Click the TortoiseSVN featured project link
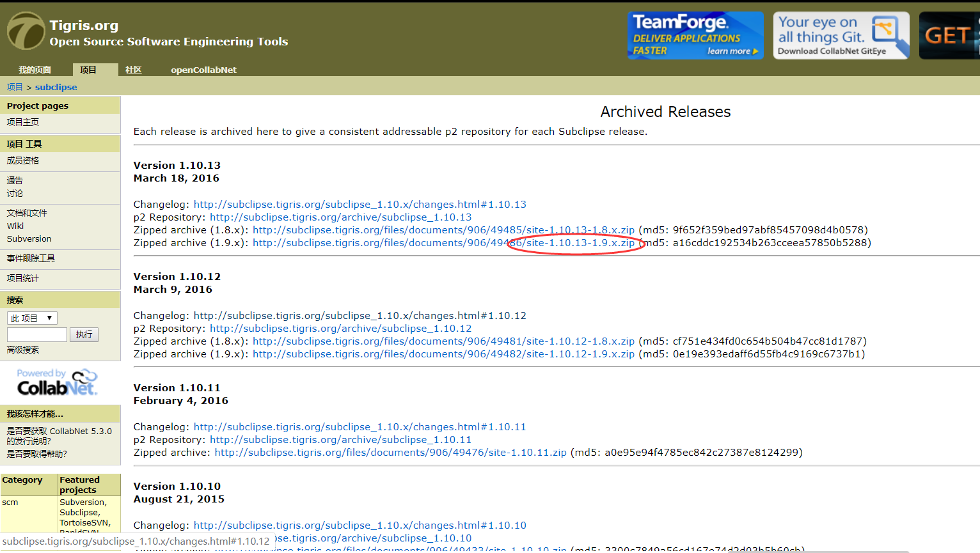 [85, 523]
